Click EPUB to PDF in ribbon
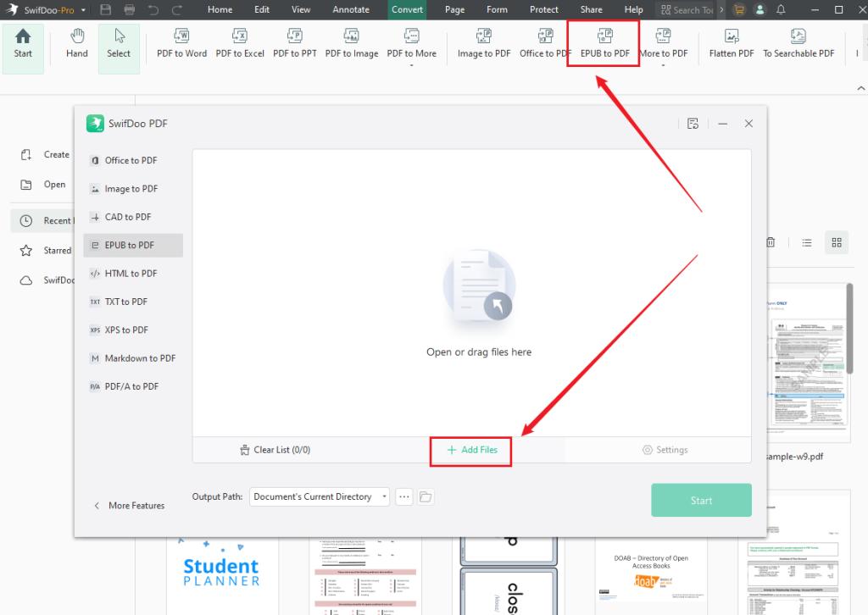 [604, 44]
